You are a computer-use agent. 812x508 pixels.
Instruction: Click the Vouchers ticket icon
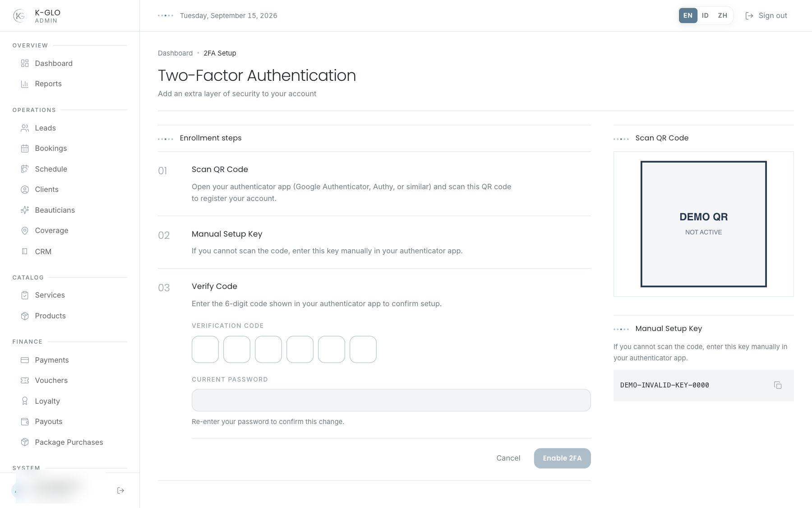[25, 381]
